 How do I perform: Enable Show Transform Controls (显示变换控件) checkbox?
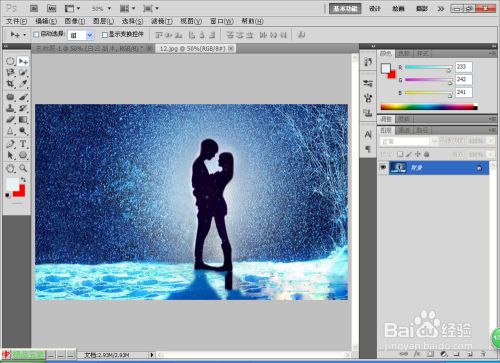[105, 35]
